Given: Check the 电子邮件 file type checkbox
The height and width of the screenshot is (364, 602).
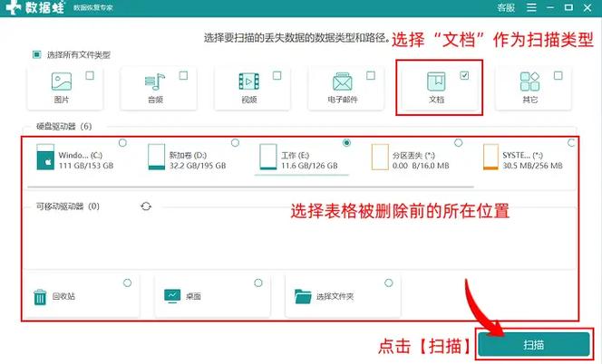Looking at the screenshot, I should 371,75.
